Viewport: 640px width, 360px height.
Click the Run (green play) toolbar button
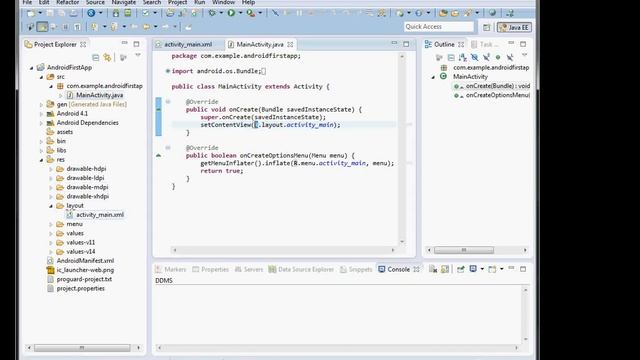coord(231,13)
